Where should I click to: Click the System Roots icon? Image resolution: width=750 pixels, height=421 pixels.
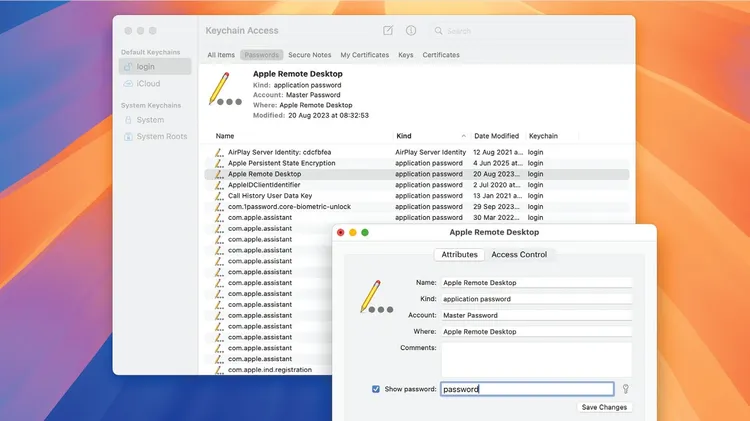coord(128,136)
